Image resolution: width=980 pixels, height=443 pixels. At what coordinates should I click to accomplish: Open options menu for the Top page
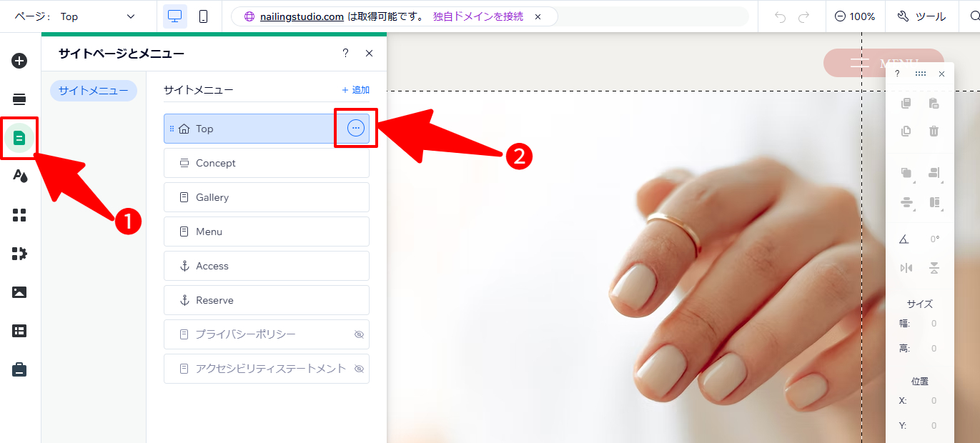click(355, 128)
